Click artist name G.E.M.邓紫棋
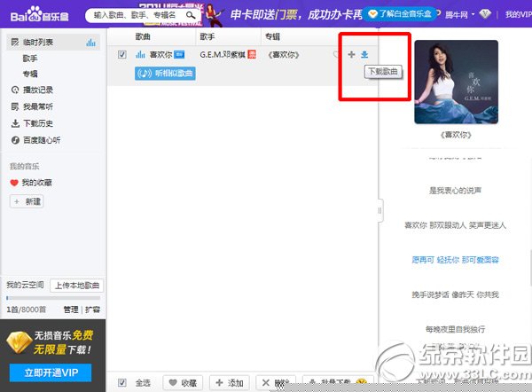Image resolution: width=532 pixels, height=392 pixels. tap(223, 54)
